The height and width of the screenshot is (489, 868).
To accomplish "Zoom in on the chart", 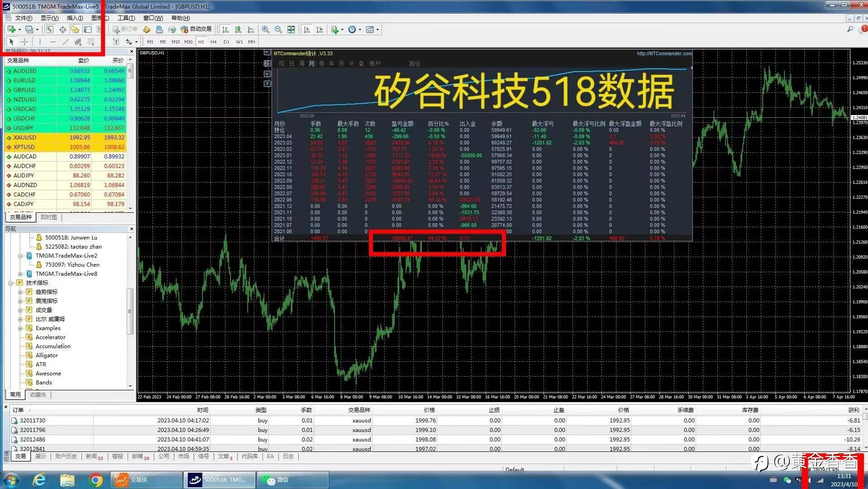I will pos(266,29).
